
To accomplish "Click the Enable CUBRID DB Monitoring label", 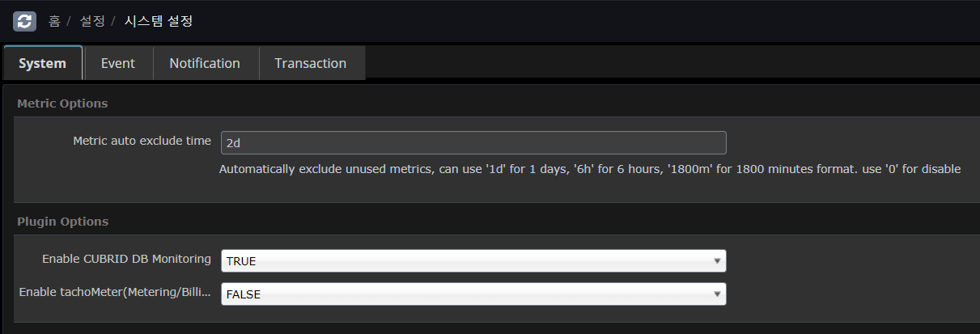I will coord(126,259).
